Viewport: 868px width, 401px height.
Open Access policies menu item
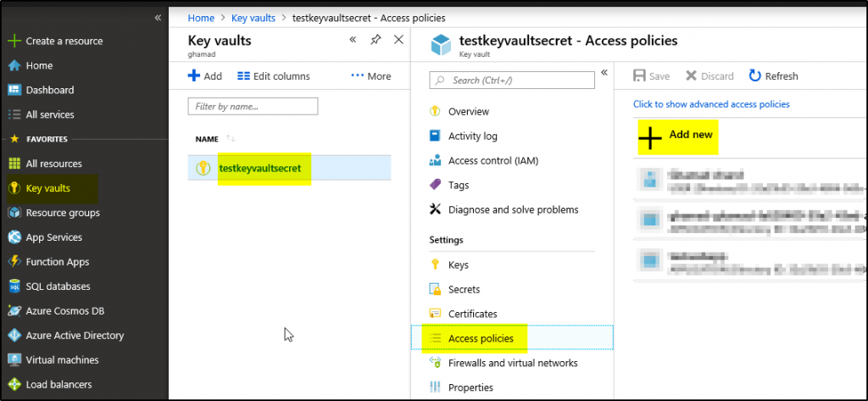click(x=481, y=338)
